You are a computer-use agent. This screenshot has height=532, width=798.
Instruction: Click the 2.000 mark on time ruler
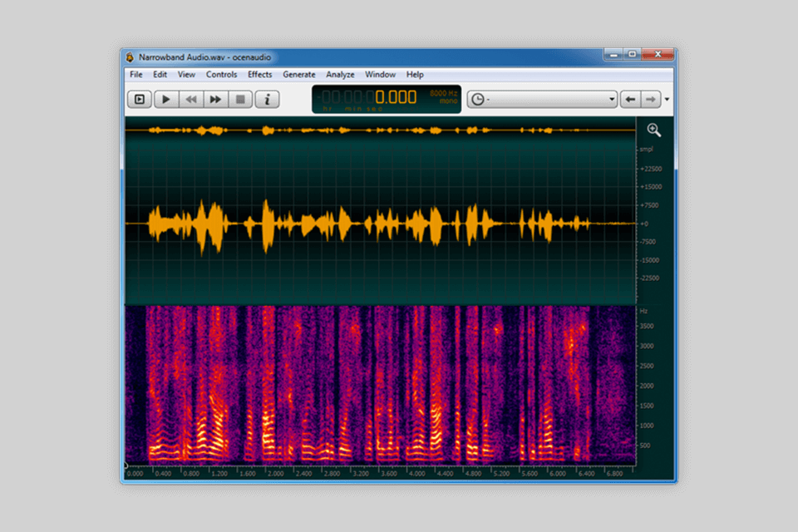276,474
